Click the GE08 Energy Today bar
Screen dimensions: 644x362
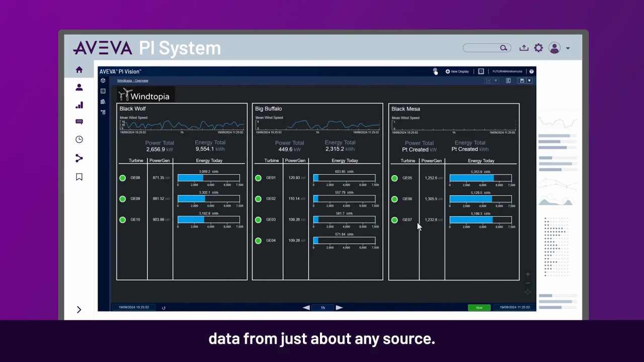point(208,178)
